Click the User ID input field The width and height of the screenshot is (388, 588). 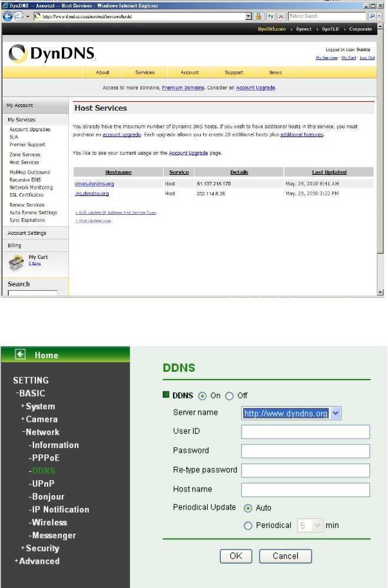tap(306, 431)
